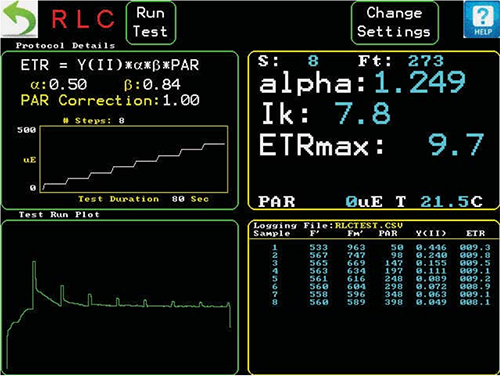Start the protocol with Run Test button
Screen dimensions: 500x376
click(151, 23)
